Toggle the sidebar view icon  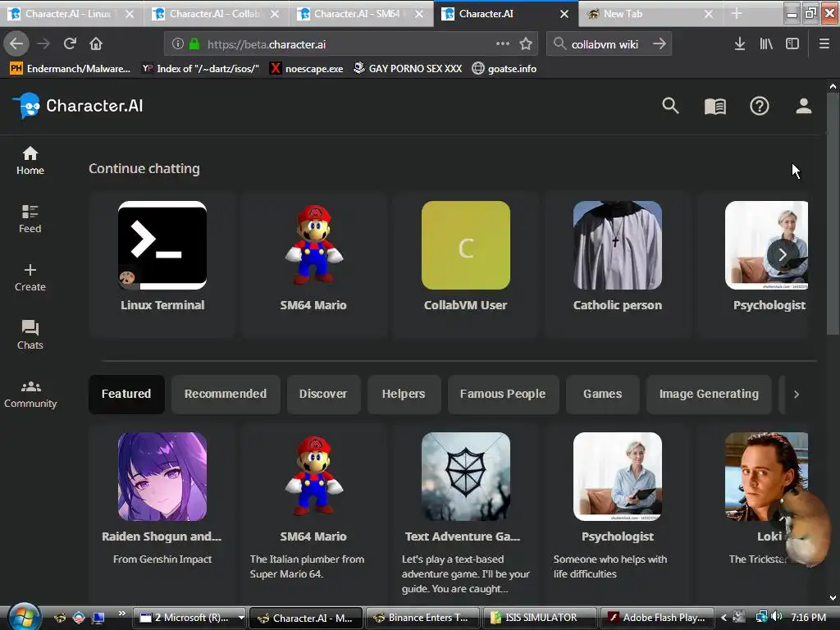click(792, 44)
